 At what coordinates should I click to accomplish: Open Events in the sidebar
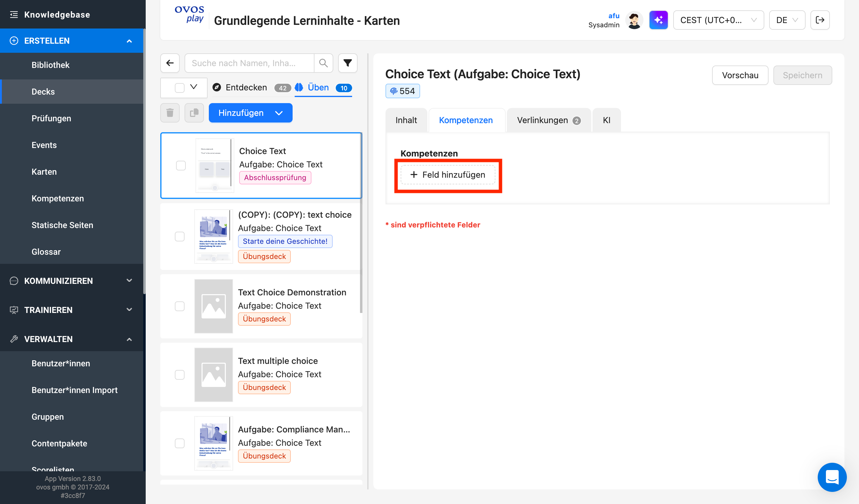(x=72, y=145)
